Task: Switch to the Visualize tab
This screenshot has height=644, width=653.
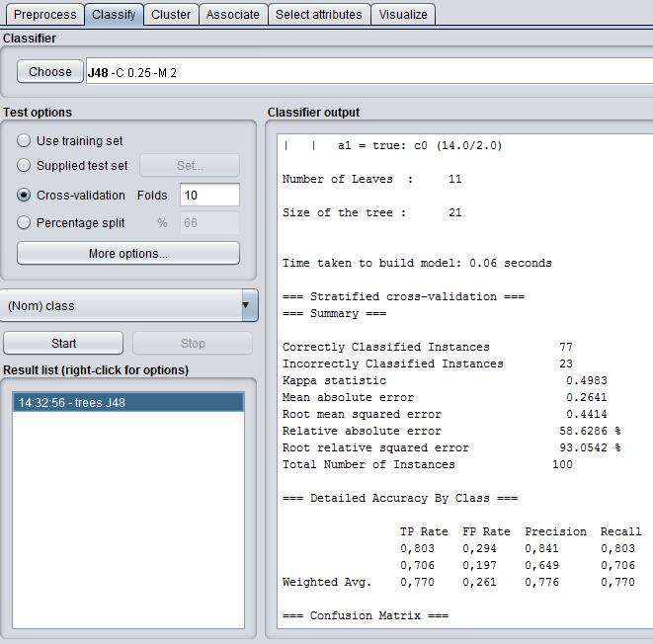Action: [x=403, y=15]
